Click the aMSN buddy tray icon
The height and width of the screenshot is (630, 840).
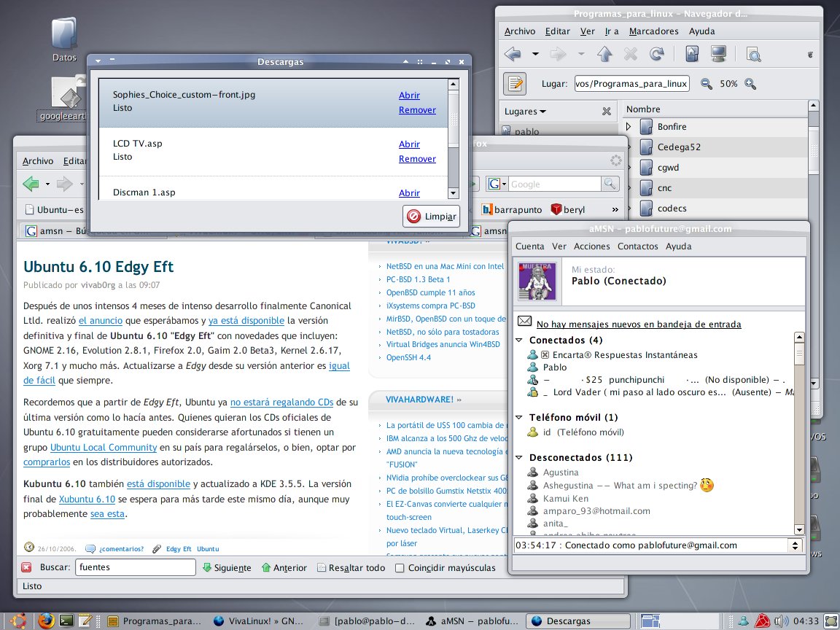coord(744,621)
